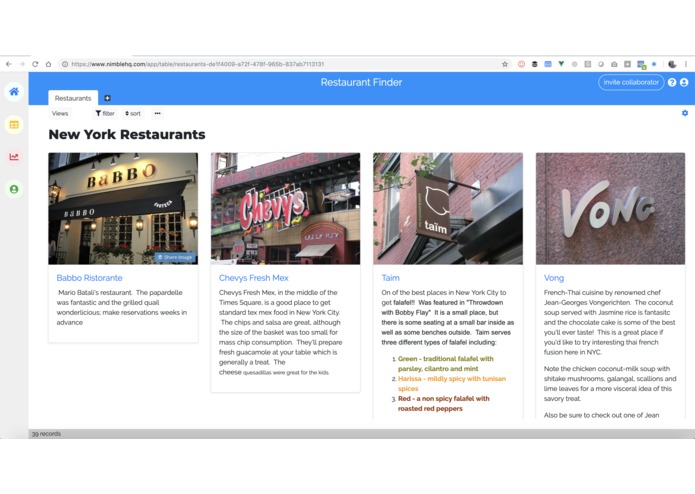Focus the browser address bar URL

[x=198, y=64]
